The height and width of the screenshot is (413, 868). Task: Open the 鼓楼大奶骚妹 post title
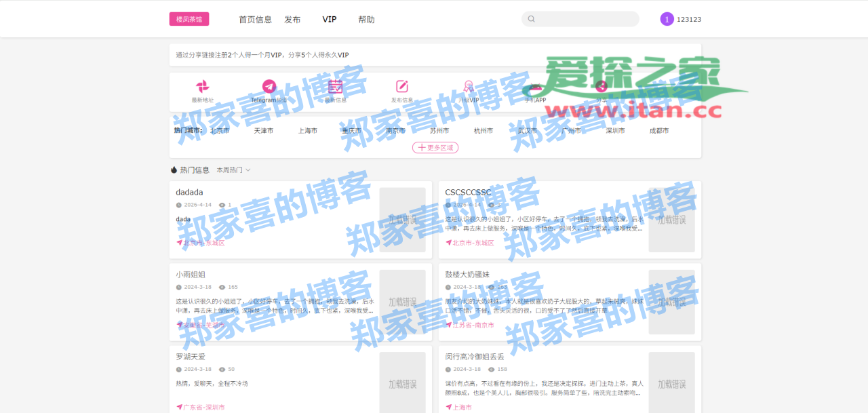click(467, 275)
